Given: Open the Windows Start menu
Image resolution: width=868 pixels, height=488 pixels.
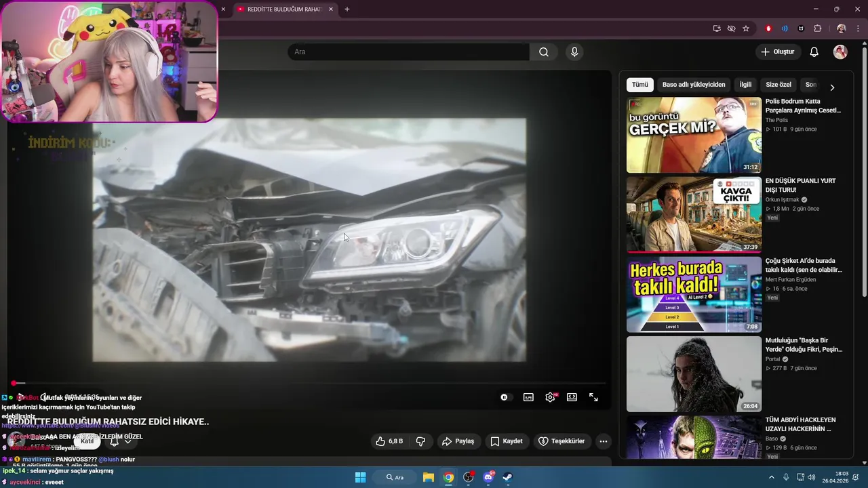Looking at the screenshot, I should [360, 477].
